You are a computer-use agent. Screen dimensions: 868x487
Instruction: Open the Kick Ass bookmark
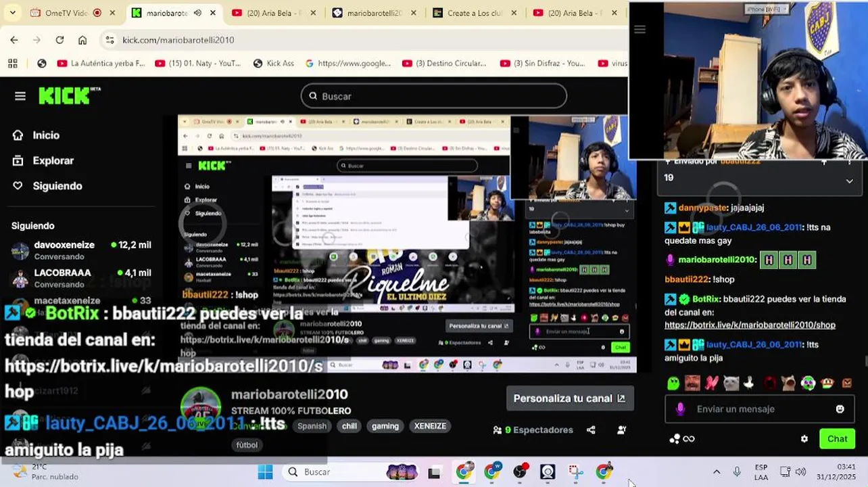pyautogui.click(x=273, y=64)
